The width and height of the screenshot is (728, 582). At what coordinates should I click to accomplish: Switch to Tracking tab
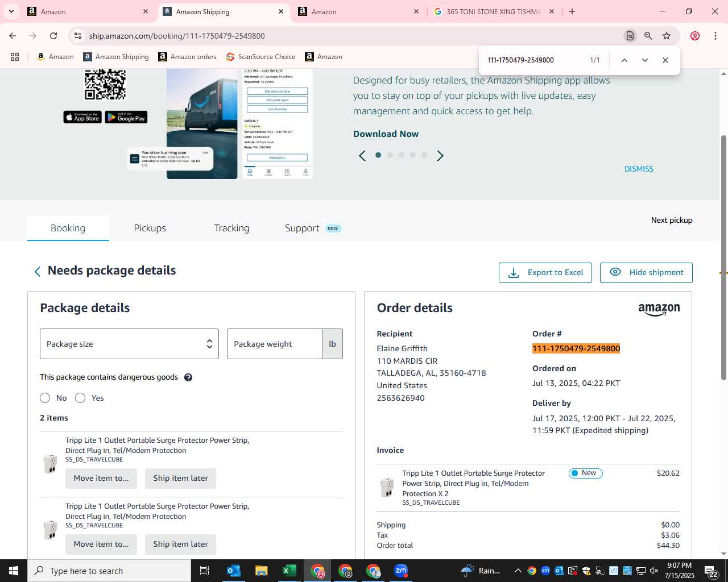tap(231, 228)
